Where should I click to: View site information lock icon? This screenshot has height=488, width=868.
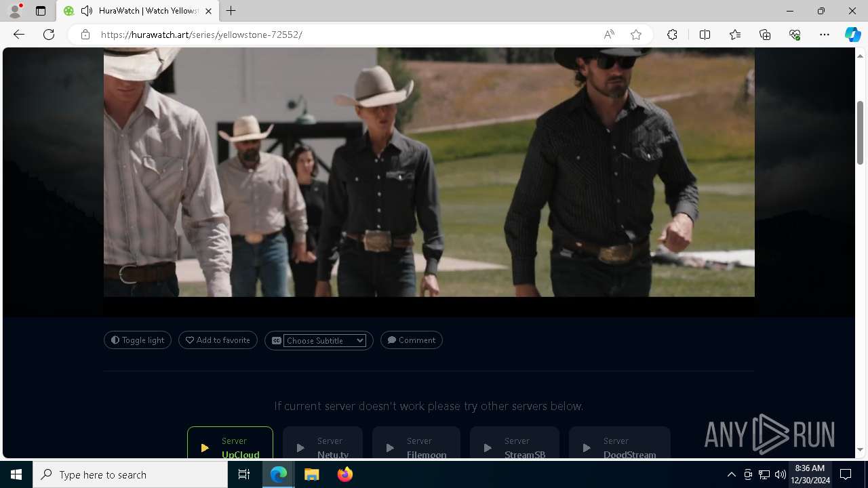85,35
